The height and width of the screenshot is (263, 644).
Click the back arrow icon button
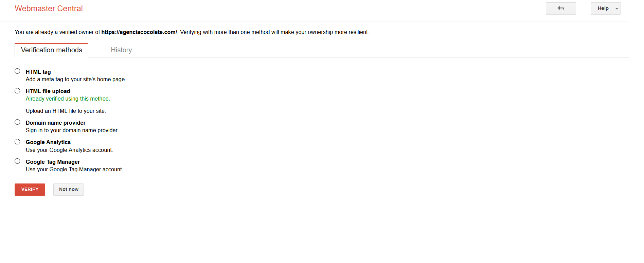coord(561,8)
